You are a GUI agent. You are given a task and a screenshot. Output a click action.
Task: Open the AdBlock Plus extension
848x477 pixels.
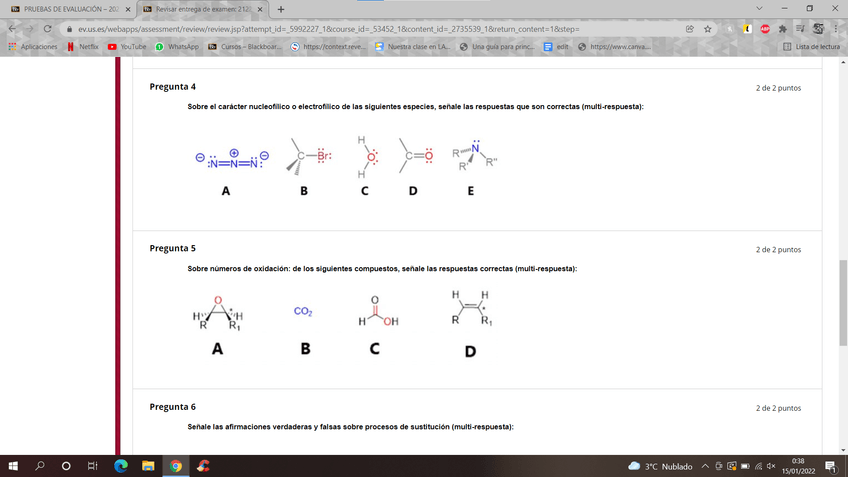point(765,29)
